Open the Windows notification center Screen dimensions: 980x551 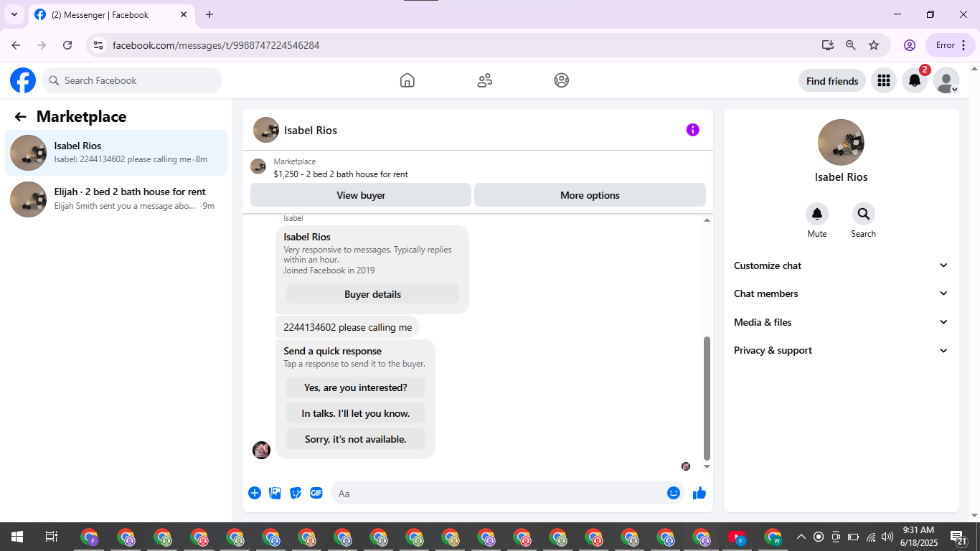click(958, 537)
